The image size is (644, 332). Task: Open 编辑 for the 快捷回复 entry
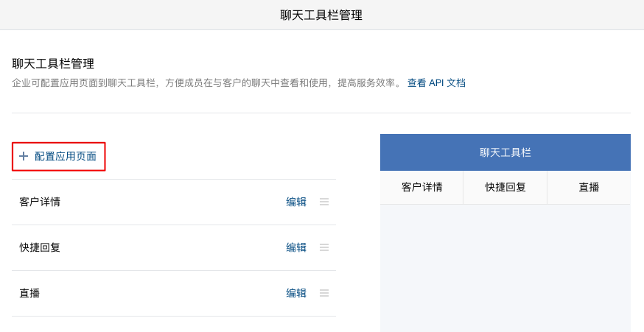coord(296,247)
